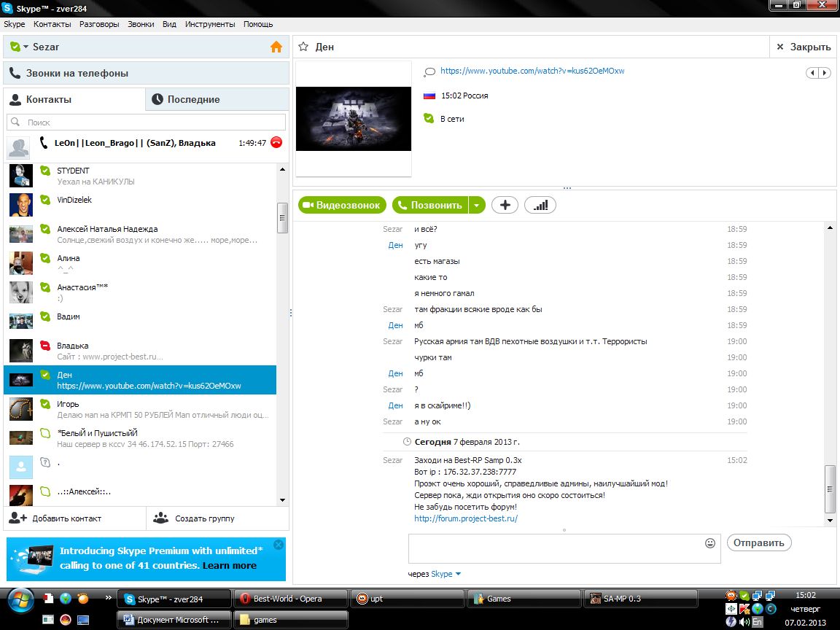Open the YouTube link in Ден's profile
The image size is (840, 630).
click(x=532, y=71)
